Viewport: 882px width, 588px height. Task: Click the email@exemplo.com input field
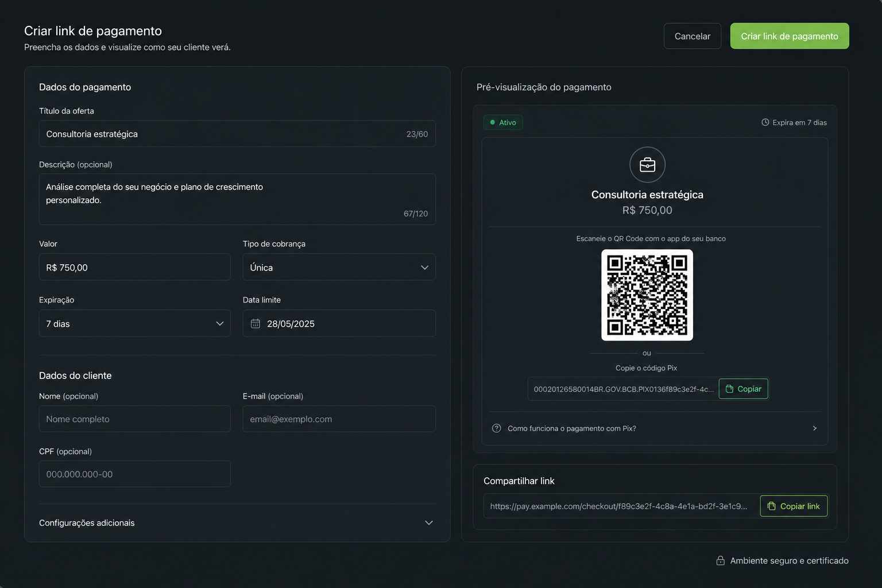coord(339,419)
